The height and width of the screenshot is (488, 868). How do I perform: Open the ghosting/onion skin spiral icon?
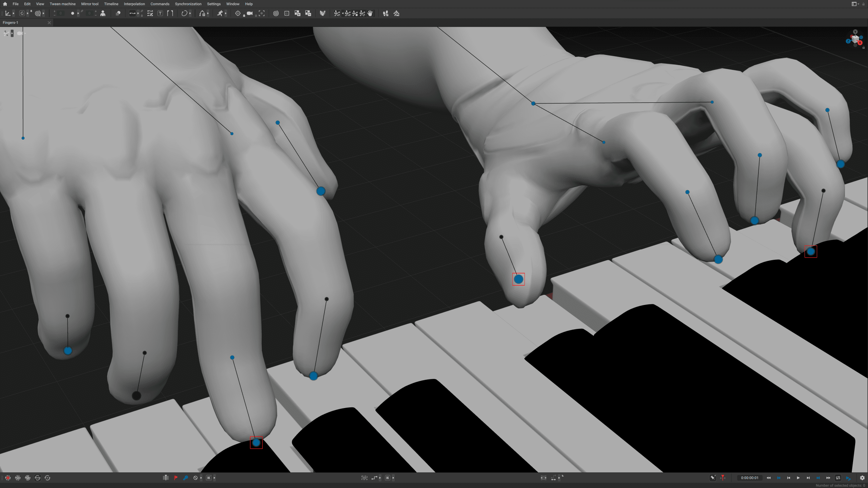click(275, 13)
